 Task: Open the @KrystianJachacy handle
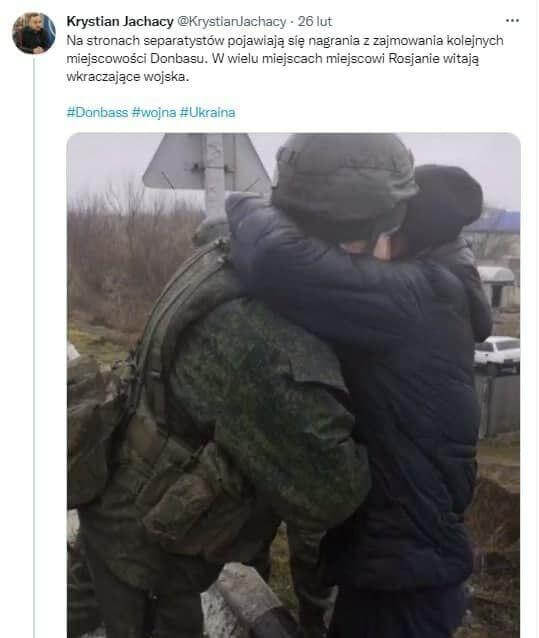click(232, 22)
